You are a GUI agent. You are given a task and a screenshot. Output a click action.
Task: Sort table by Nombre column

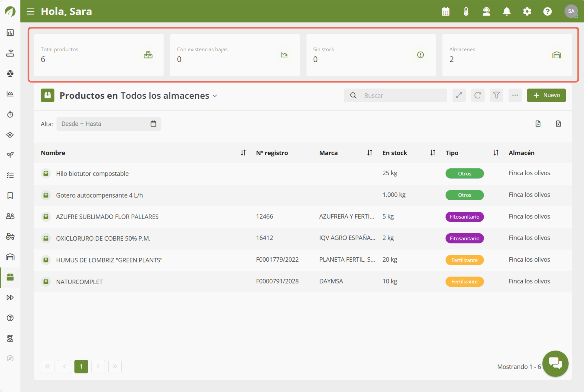pos(243,153)
